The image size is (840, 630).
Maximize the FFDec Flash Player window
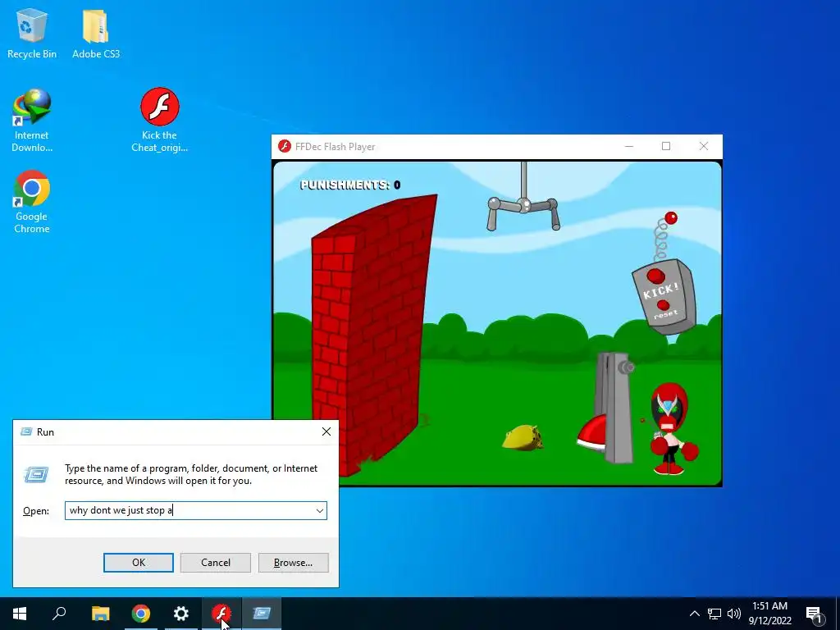coord(666,146)
